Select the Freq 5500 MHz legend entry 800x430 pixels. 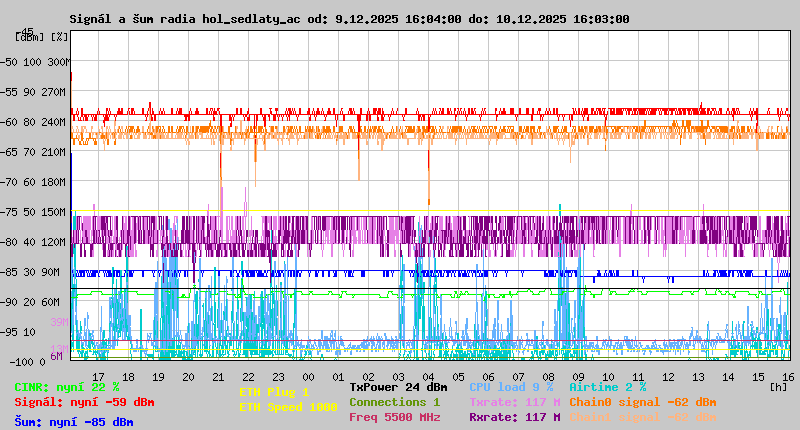coord(394,417)
